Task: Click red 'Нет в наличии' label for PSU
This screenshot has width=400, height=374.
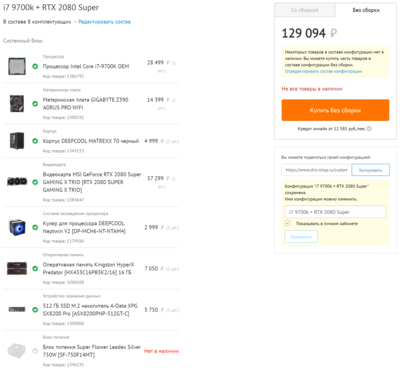Action: pos(161,351)
